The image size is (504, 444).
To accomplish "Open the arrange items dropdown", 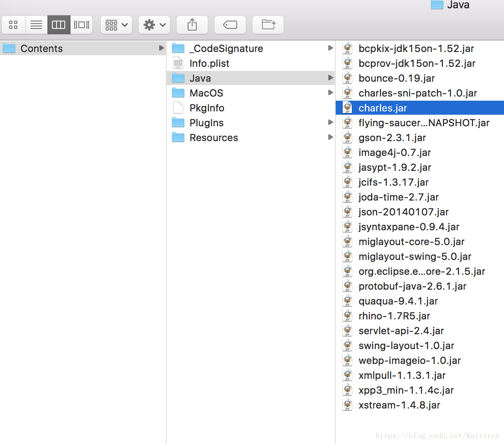I will click(116, 25).
